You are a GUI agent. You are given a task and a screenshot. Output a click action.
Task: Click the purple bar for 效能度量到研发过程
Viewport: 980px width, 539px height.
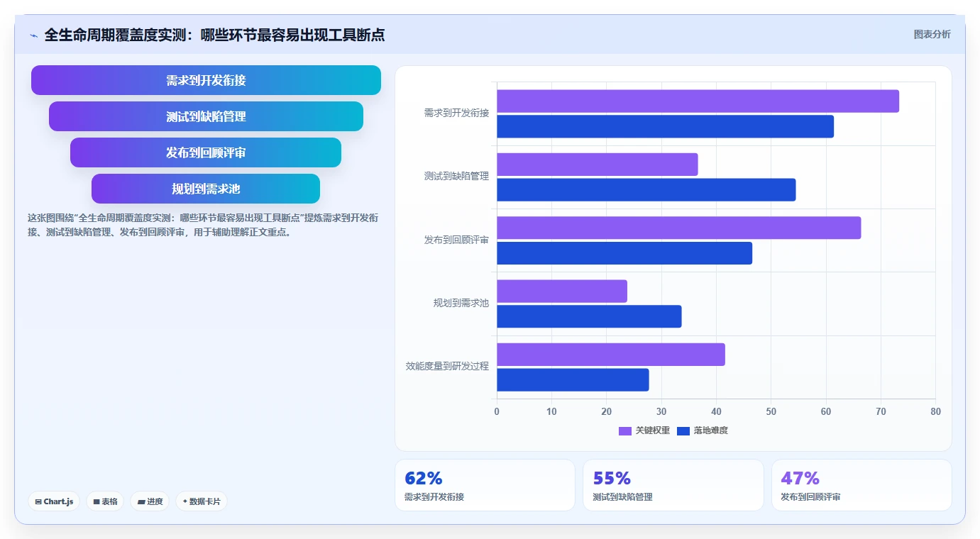click(611, 355)
